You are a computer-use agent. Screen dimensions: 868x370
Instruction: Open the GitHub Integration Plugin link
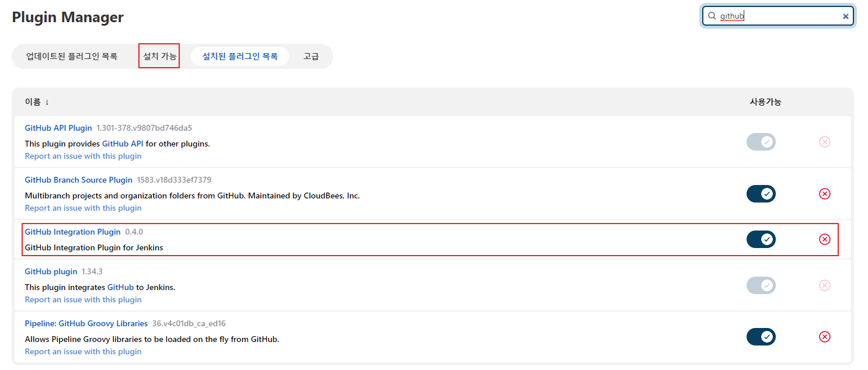tap(72, 232)
